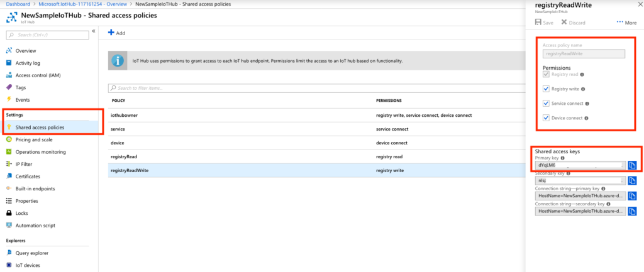644x272 pixels.
Task: Uncheck the Device connect permission
Action: [546, 118]
